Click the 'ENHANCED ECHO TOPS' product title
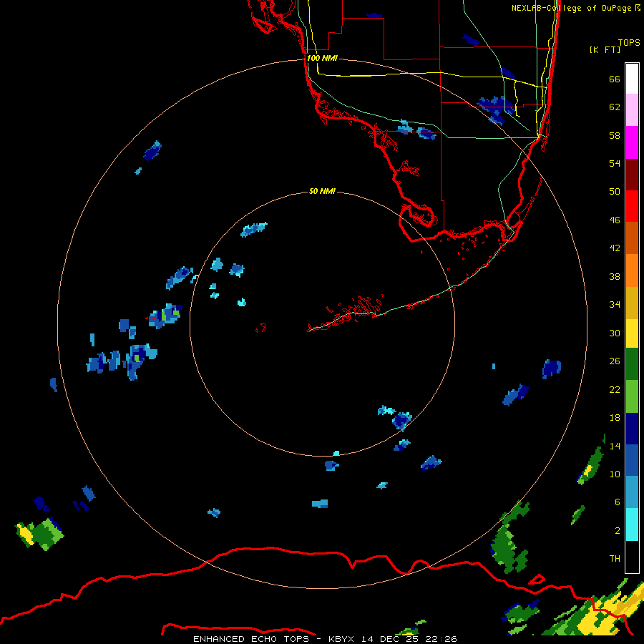This screenshot has height=644, width=644. [252, 639]
